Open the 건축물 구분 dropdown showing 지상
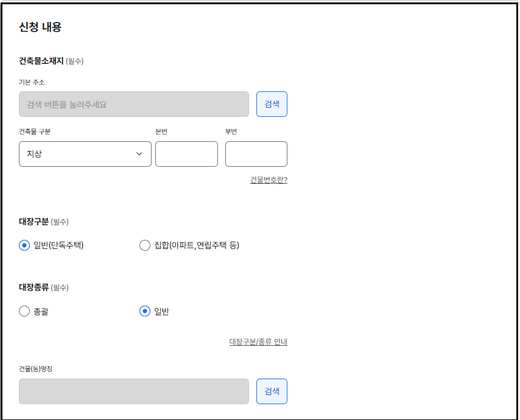Viewport: 520px width, 420px height. click(85, 154)
